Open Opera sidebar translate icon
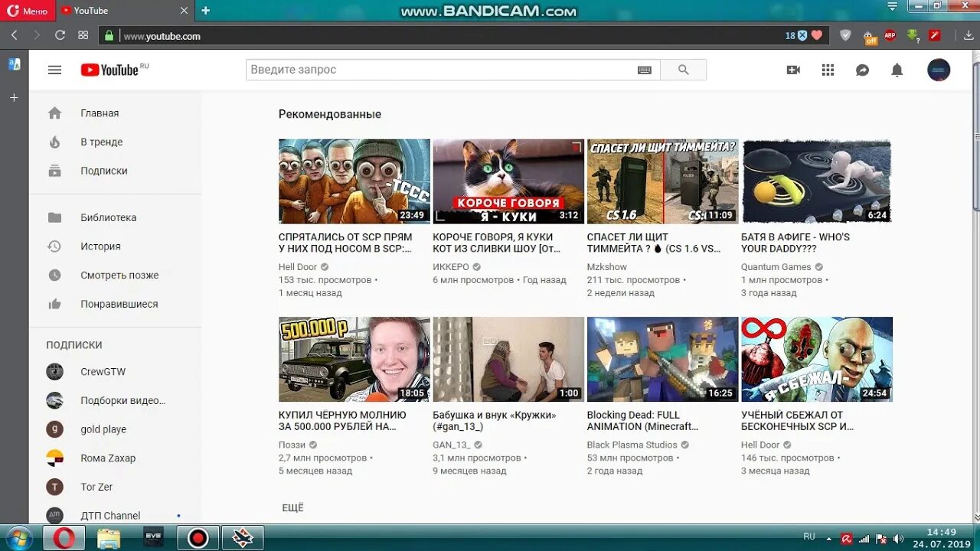Viewport: 980px width, 551px height. (15, 64)
